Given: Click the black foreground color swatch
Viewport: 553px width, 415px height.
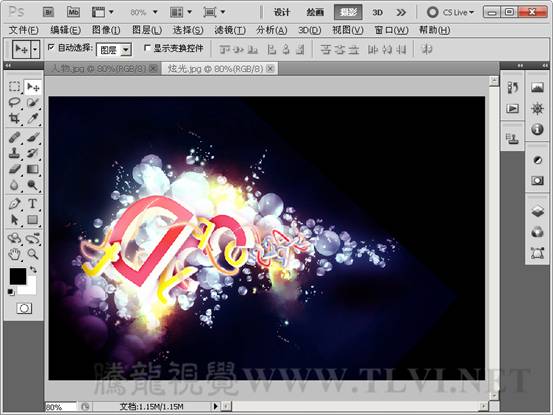Looking at the screenshot, I should [x=17, y=276].
